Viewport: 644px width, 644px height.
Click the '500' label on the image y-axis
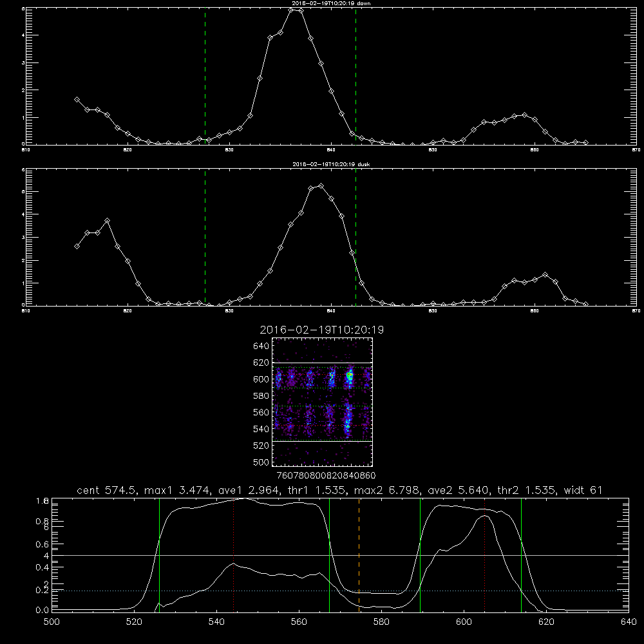[261, 462]
